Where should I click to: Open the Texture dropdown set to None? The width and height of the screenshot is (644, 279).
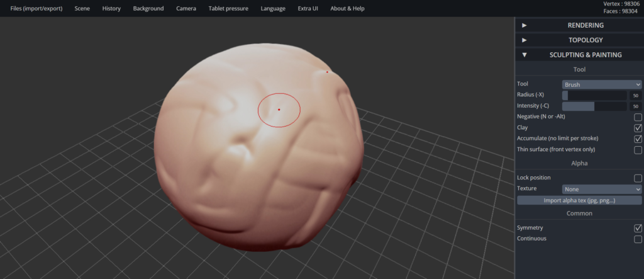pyautogui.click(x=601, y=189)
